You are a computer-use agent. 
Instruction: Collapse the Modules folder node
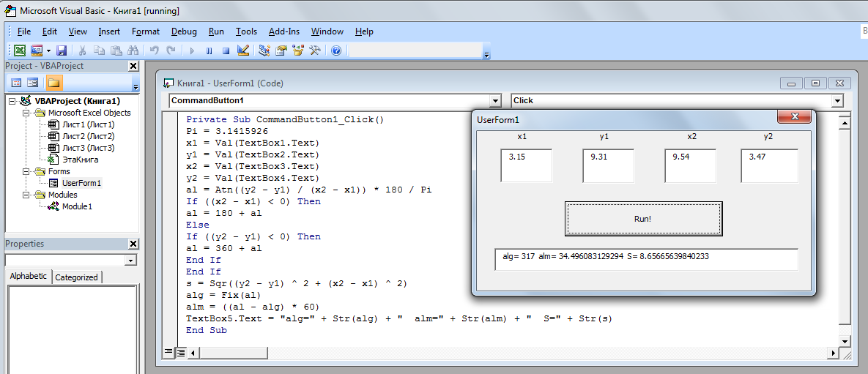click(25, 195)
